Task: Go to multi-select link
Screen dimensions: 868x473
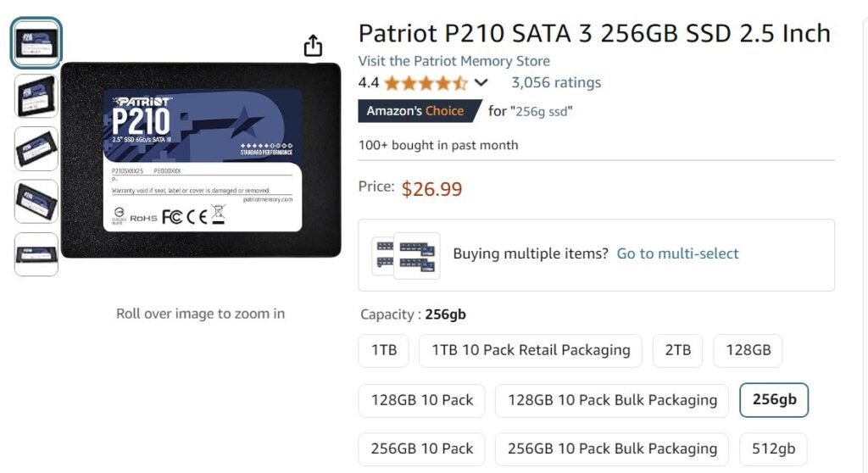Action: (x=677, y=253)
